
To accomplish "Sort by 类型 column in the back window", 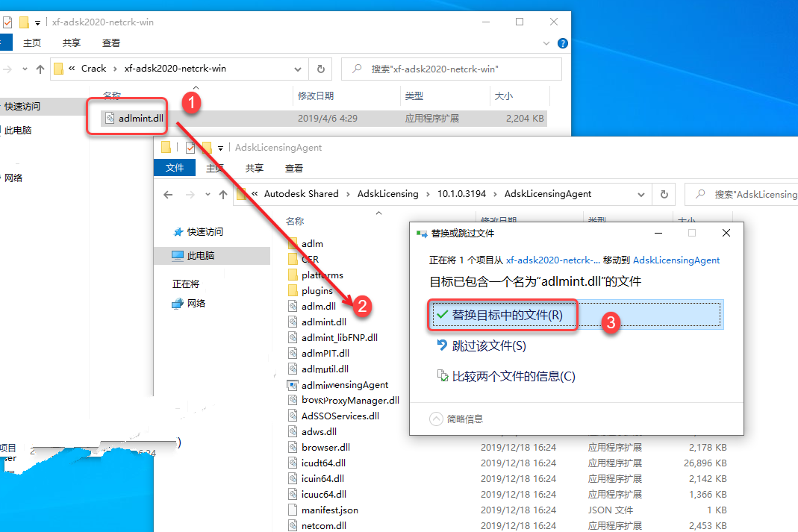I will tap(414, 96).
